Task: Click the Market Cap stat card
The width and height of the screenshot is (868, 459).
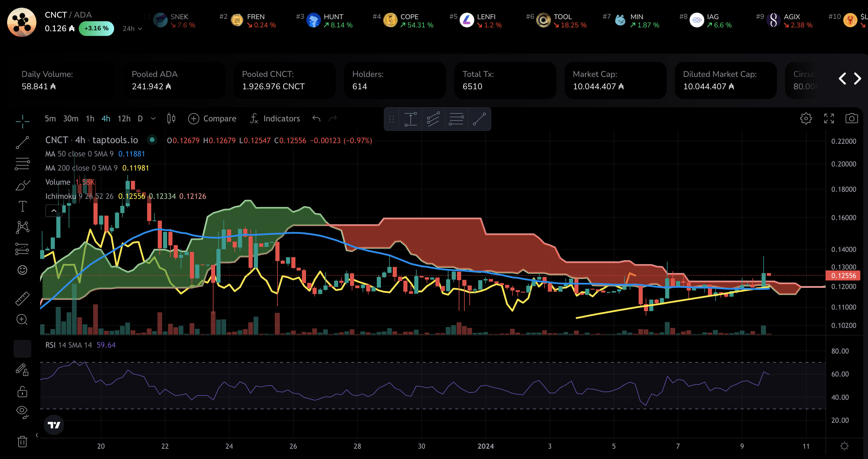Action: [x=615, y=80]
